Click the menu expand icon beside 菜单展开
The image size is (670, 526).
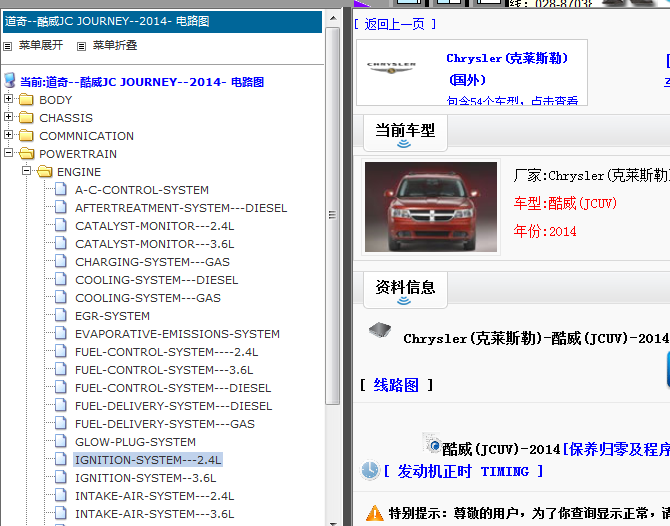[8, 46]
